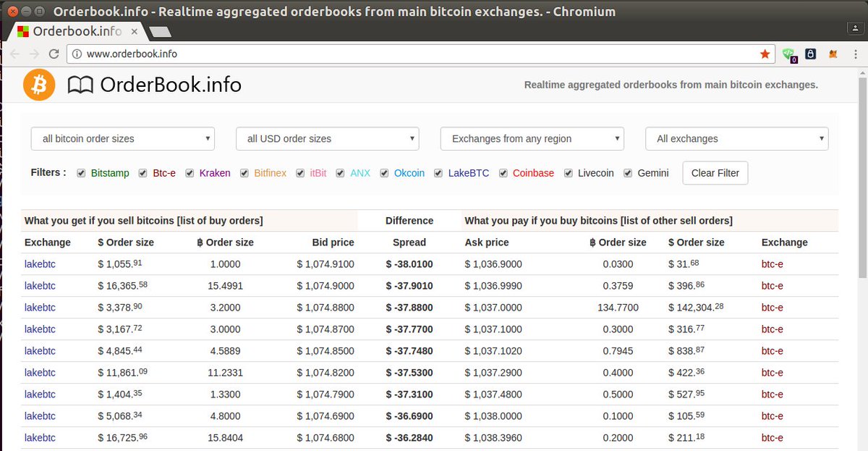868x451 pixels.
Task: Open the MetaMask fox extension
Action: (833, 54)
